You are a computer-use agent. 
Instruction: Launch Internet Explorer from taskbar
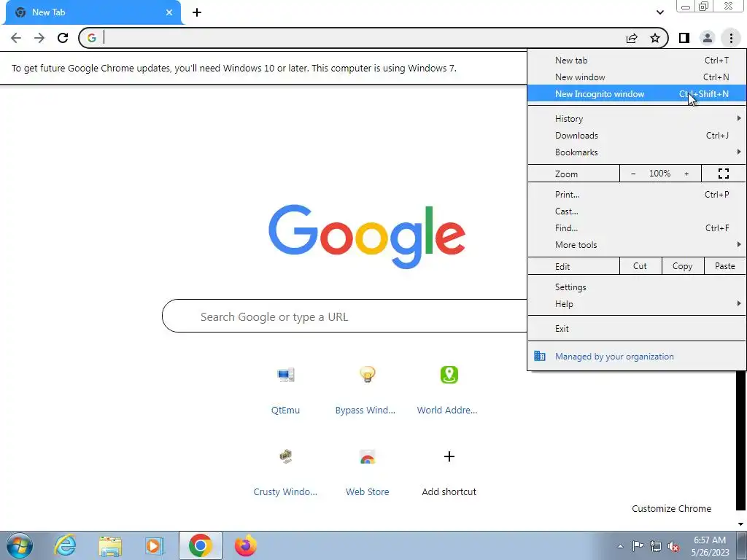point(65,545)
